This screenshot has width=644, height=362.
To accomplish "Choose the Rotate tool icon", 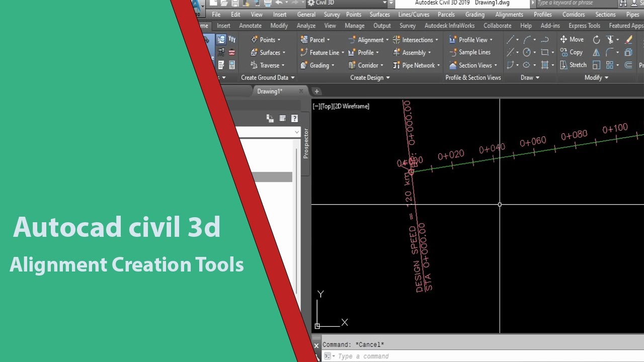I will point(596,39).
